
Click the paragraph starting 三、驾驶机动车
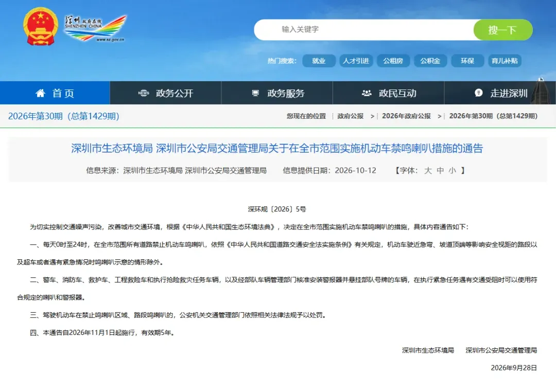click(x=178, y=315)
